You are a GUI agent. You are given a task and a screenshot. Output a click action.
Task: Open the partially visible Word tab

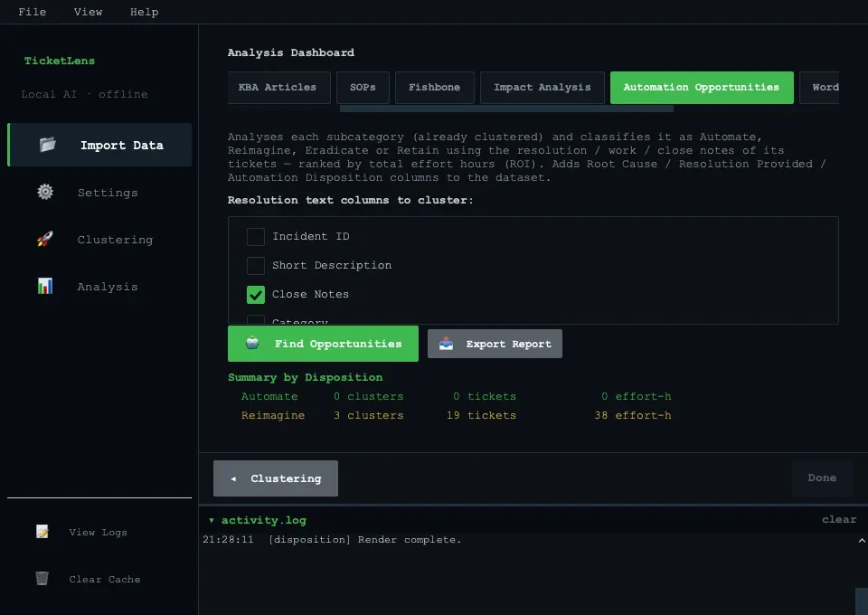pyautogui.click(x=819, y=88)
